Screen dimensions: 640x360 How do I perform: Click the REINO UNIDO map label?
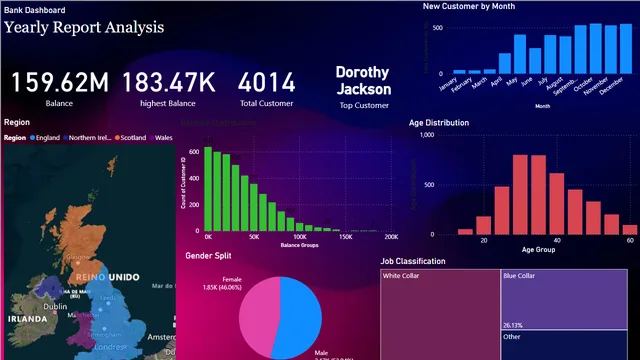click(107, 277)
